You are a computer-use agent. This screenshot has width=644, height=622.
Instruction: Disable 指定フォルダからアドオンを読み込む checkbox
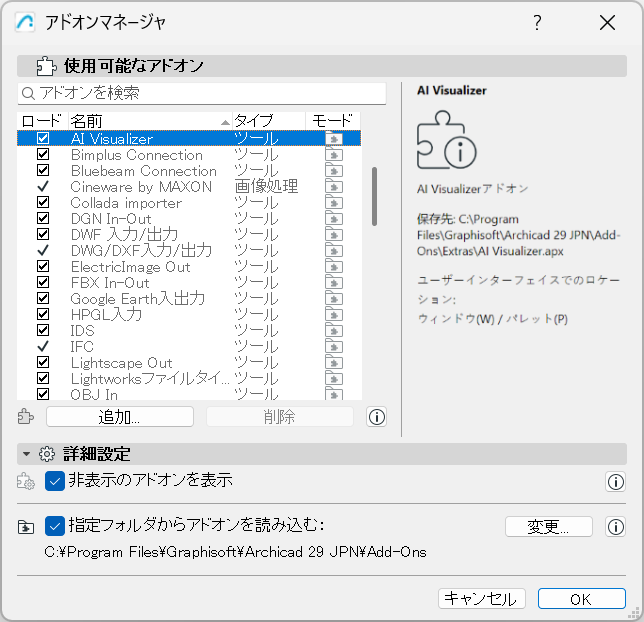55,526
